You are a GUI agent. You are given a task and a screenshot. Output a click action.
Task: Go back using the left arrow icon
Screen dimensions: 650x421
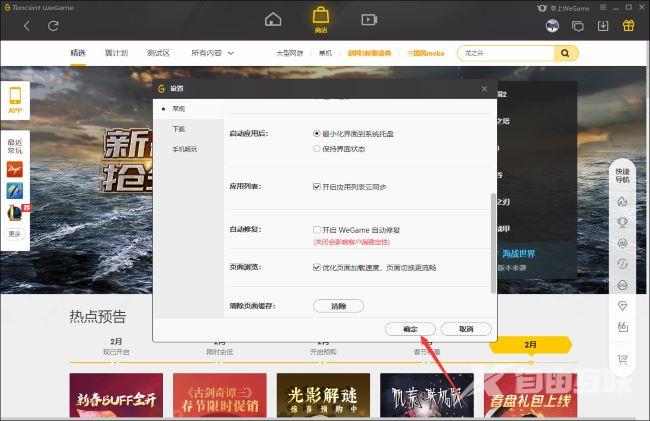pos(27,26)
